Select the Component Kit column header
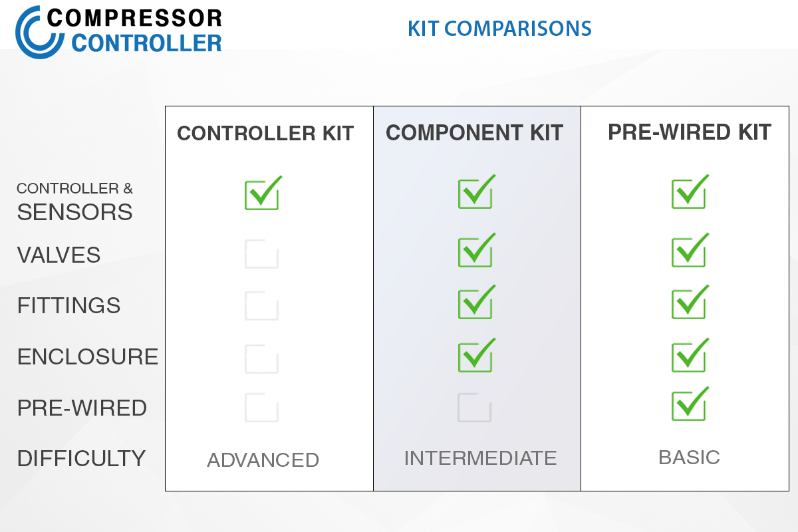 click(x=475, y=132)
